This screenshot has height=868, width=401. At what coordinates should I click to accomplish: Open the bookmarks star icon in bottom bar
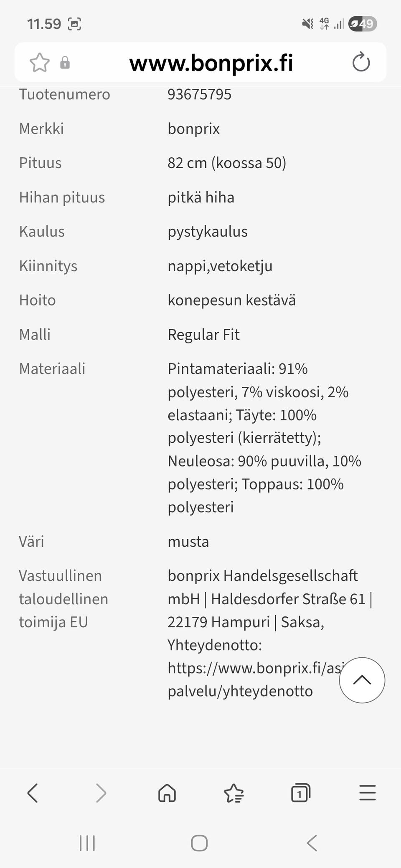[x=234, y=792]
